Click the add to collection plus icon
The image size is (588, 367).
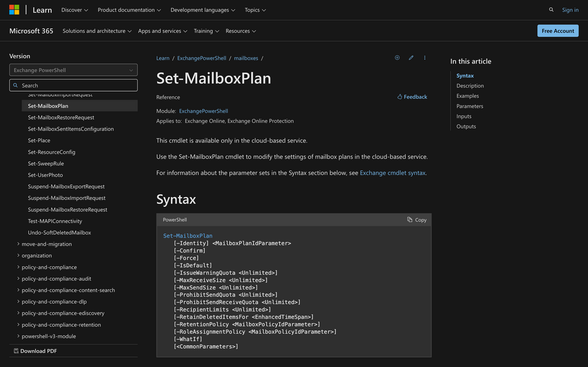[397, 58]
